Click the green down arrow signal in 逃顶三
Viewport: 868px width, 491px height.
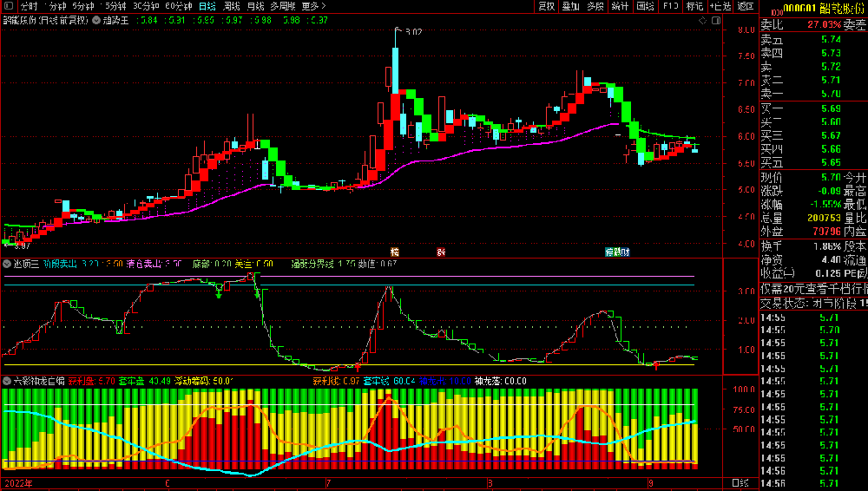[219, 295]
